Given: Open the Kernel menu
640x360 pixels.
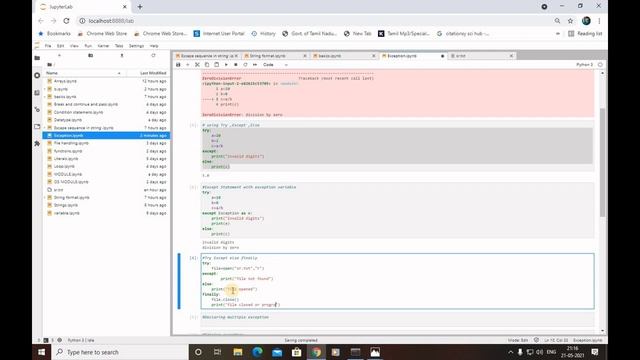Looking at the screenshot, I should [103, 46].
